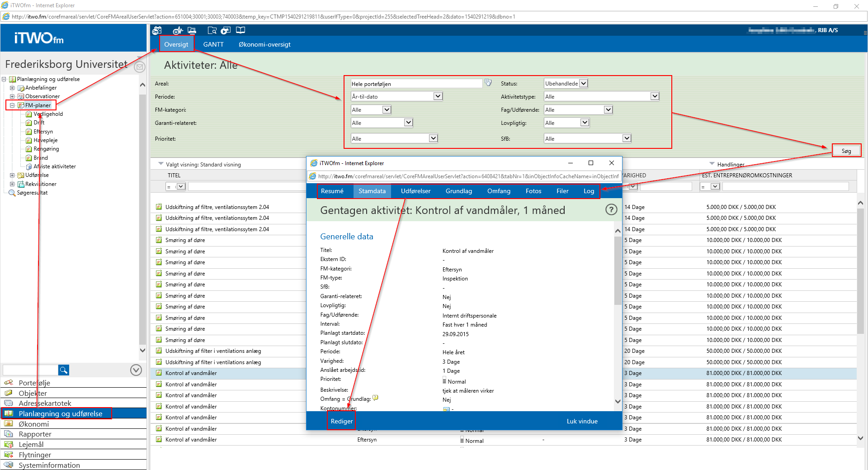Click the Rediger button in the popup
This screenshot has width=868, height=470.
[x=341, y=421]
